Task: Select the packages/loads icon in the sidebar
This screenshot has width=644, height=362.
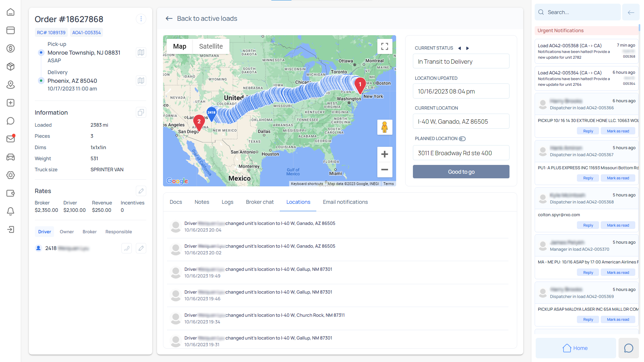Action: 11,66
